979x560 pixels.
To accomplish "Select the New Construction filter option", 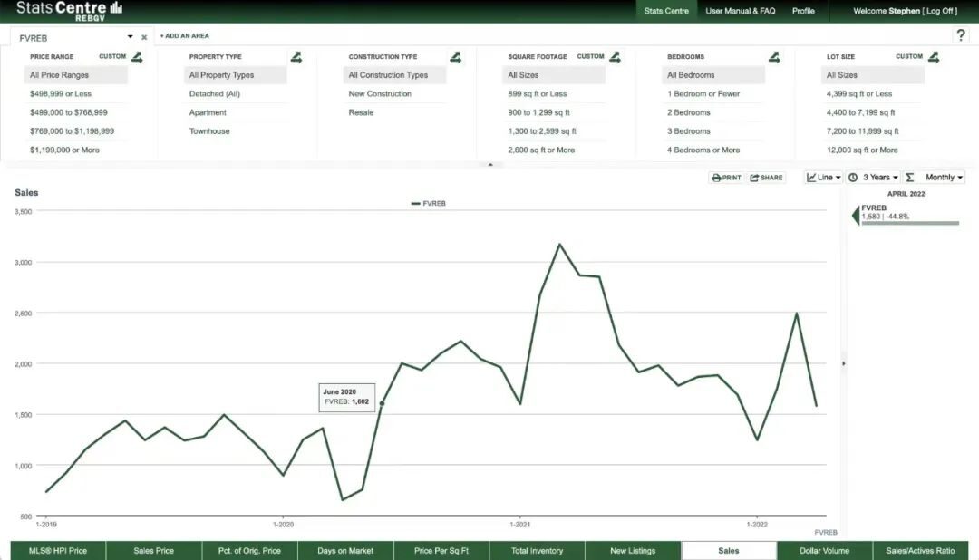I will pyautogui.click(x=380, y=93).
